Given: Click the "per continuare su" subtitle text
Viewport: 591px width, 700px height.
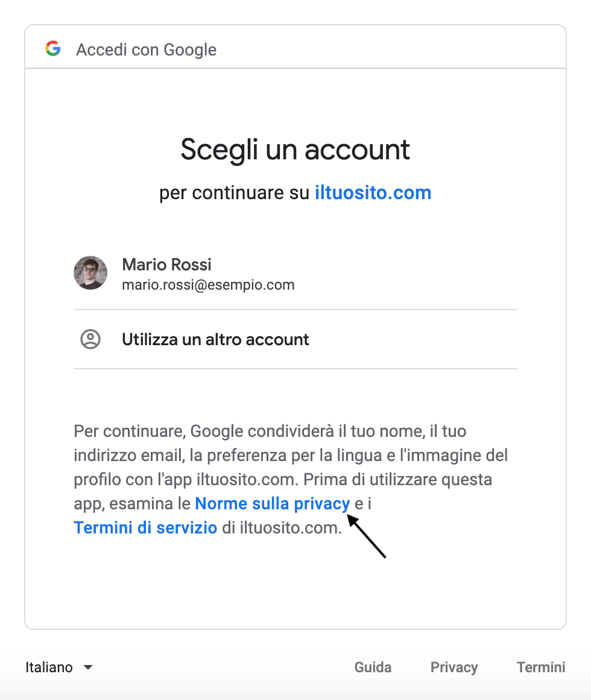Looking at the screenshot, I should click(x=235, y=193).
